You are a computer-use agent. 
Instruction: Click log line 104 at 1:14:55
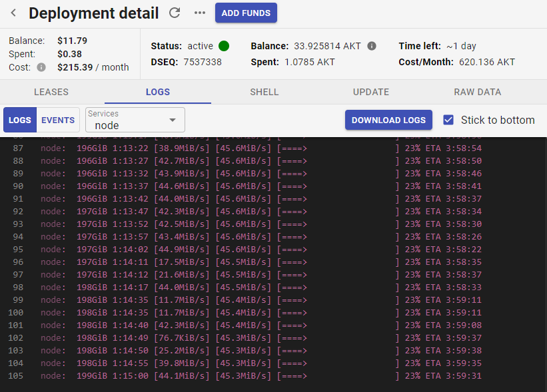point(273,363)
